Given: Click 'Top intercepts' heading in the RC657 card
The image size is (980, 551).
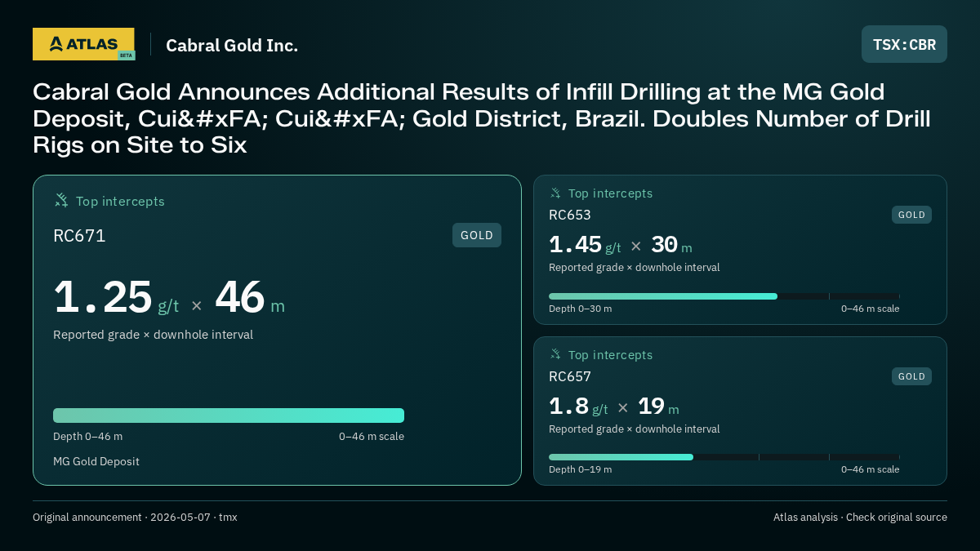Looking at the screenshot, I should coord(610,355).
